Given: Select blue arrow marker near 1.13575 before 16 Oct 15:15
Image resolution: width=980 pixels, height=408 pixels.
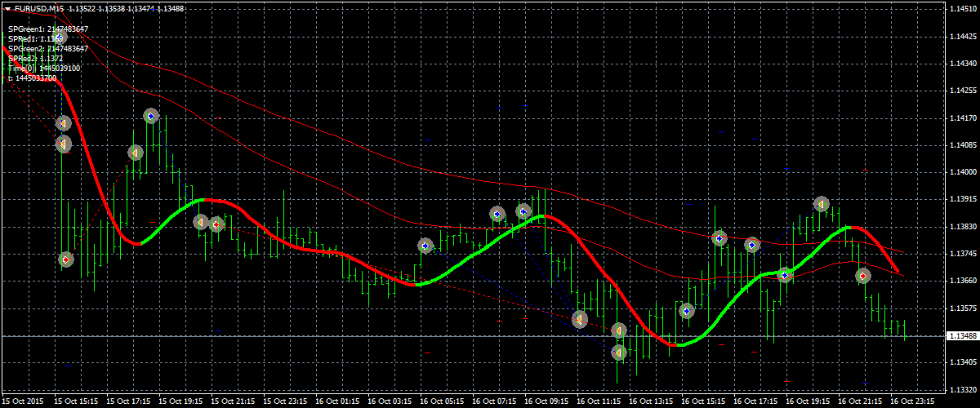Looking at the screenshot, I should tap(687, 310).
